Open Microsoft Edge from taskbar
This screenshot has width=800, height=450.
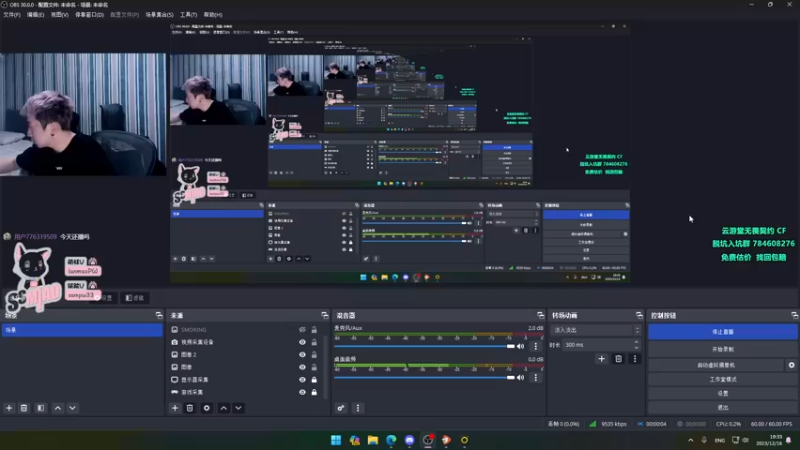coord(391,440)
